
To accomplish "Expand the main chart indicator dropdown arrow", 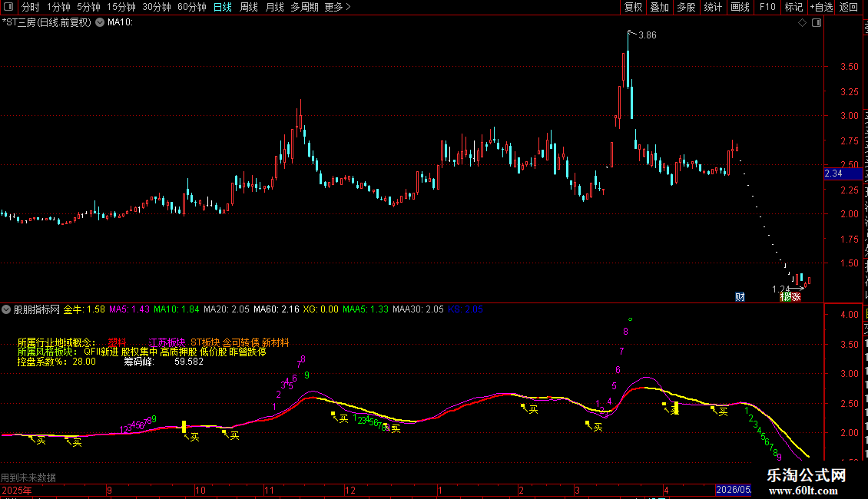I will point(100,22).
